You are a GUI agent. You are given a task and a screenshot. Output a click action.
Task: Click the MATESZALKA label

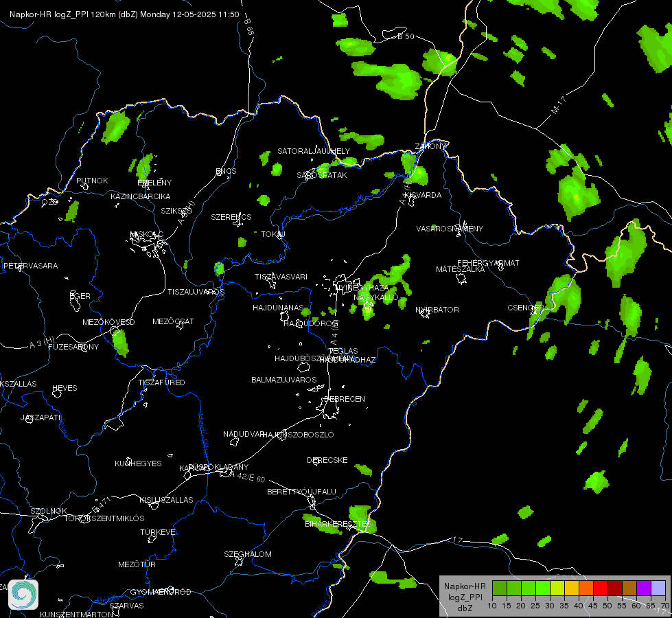click(x=461, y=269)
